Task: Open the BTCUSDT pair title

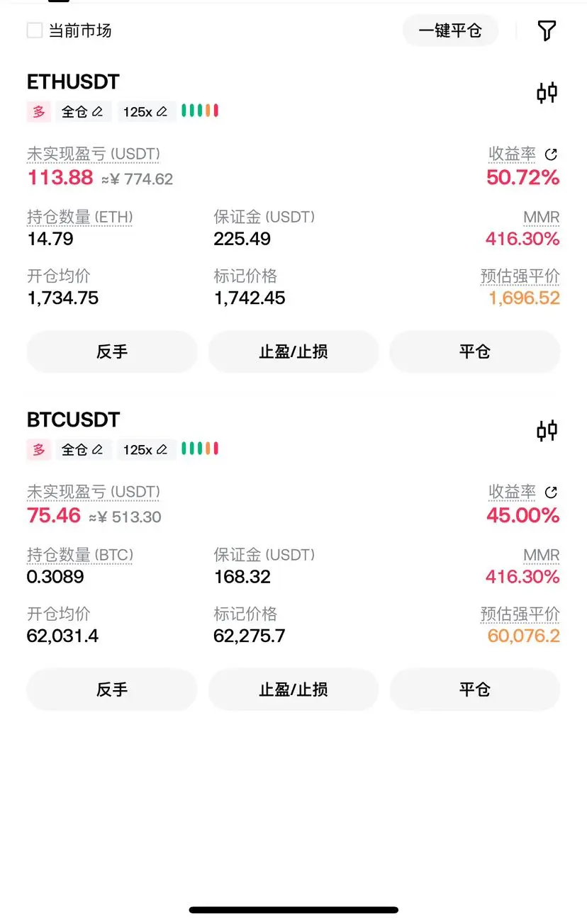Action: pos(74,419)
